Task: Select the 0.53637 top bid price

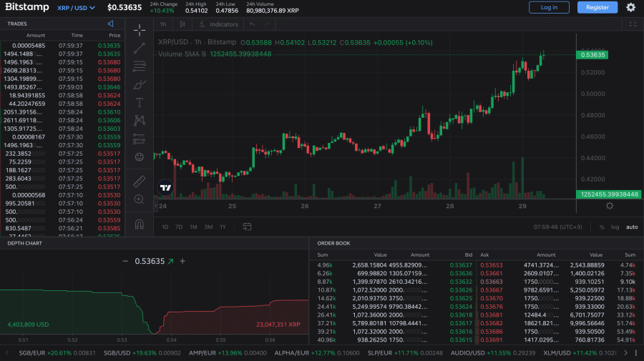Action: click(x=461, y=265)
